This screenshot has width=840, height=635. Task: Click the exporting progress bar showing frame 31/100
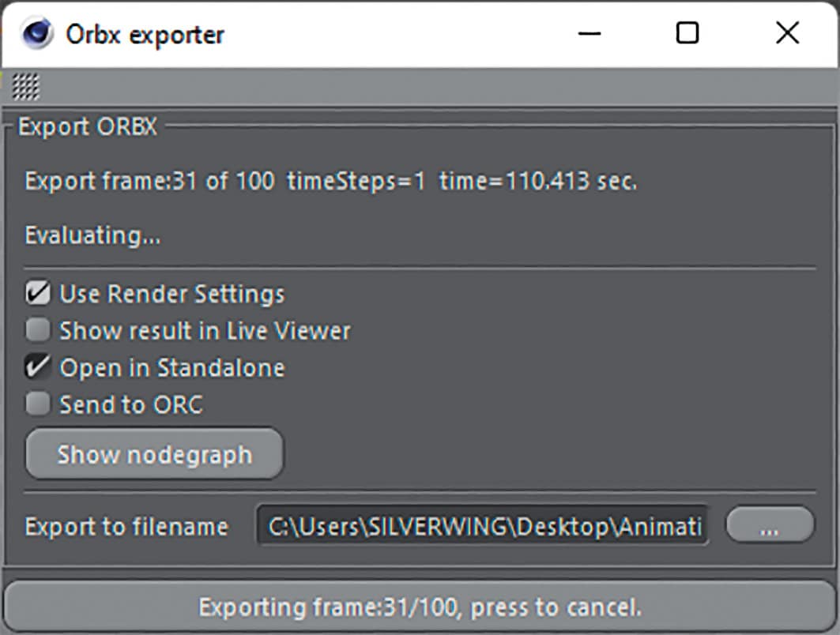tap(420, 607)
